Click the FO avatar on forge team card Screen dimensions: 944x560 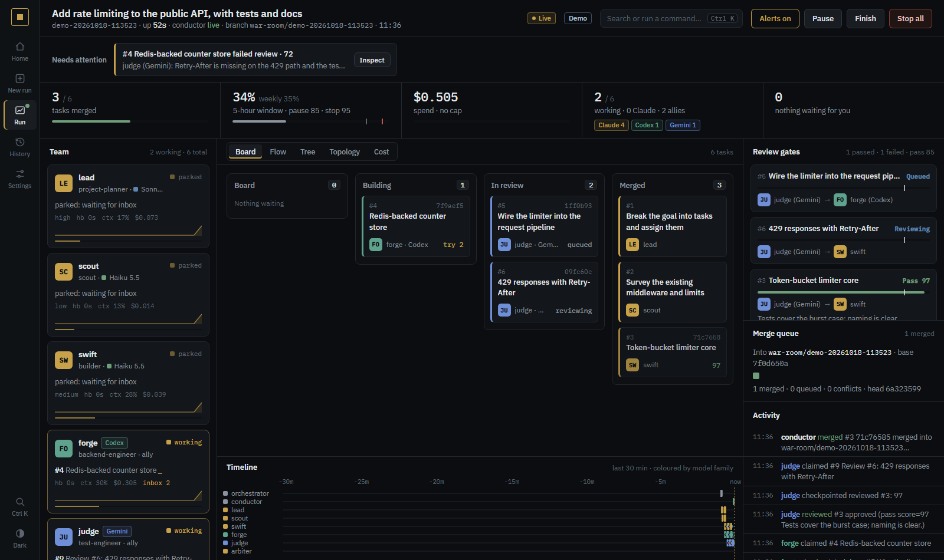click(x=64, y=449)
